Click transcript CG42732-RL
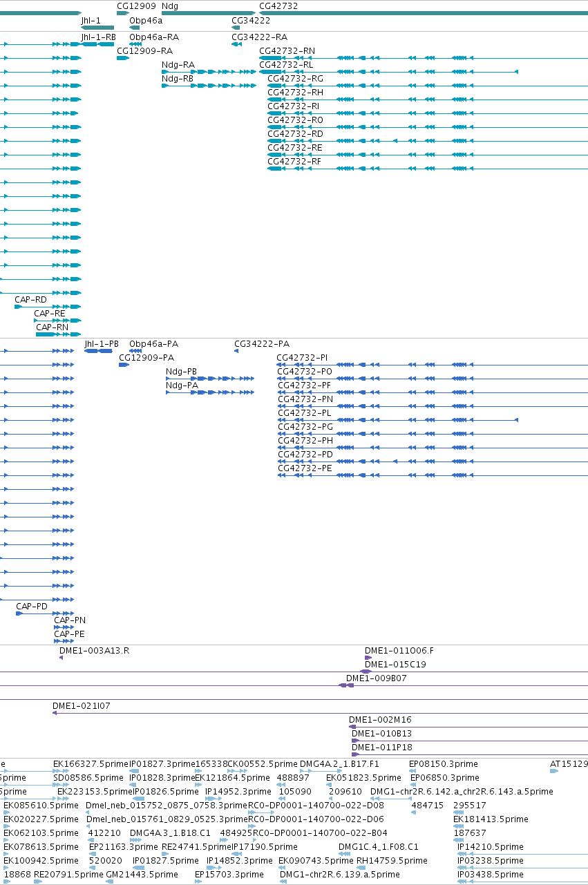The width and height of the screenshot is (588, 885). [286, 64]
